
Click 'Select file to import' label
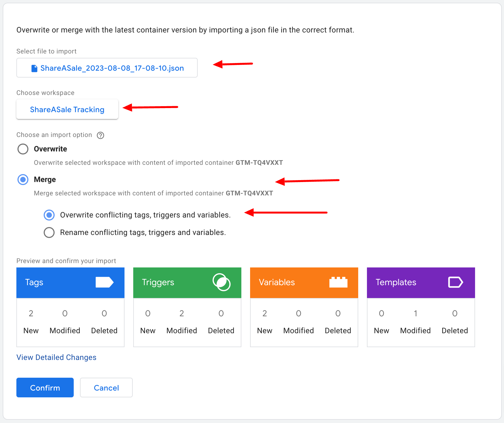pyautogui.click(x=46, y=51)
